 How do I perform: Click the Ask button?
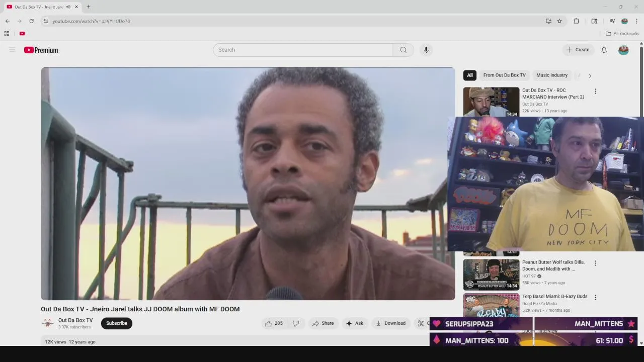tap(354, 323)
